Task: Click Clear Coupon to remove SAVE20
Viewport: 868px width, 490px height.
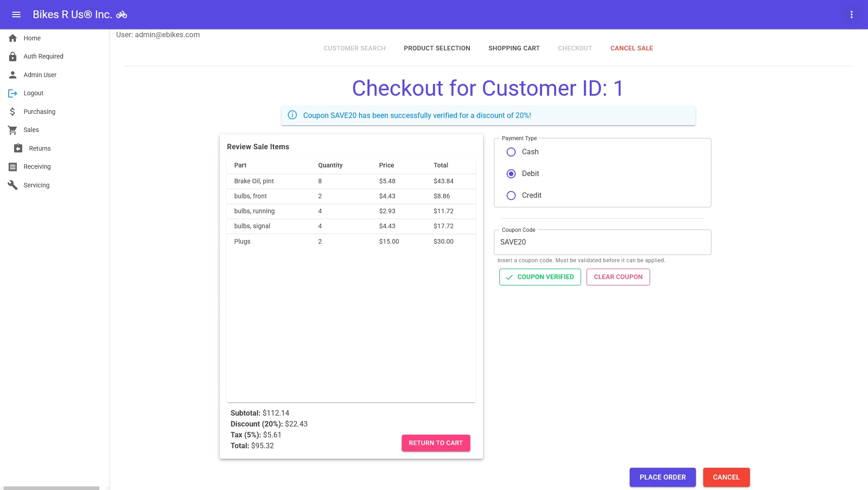Action: (x=618, y=277)
